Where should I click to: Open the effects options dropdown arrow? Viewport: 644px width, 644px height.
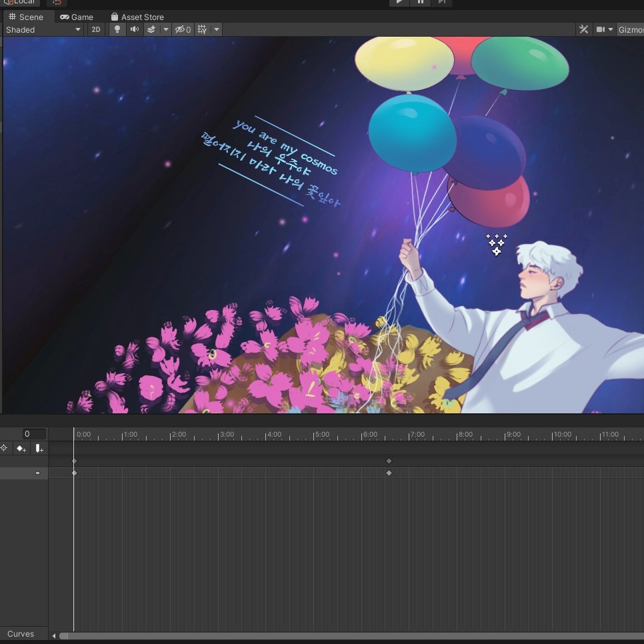(166, 29)
